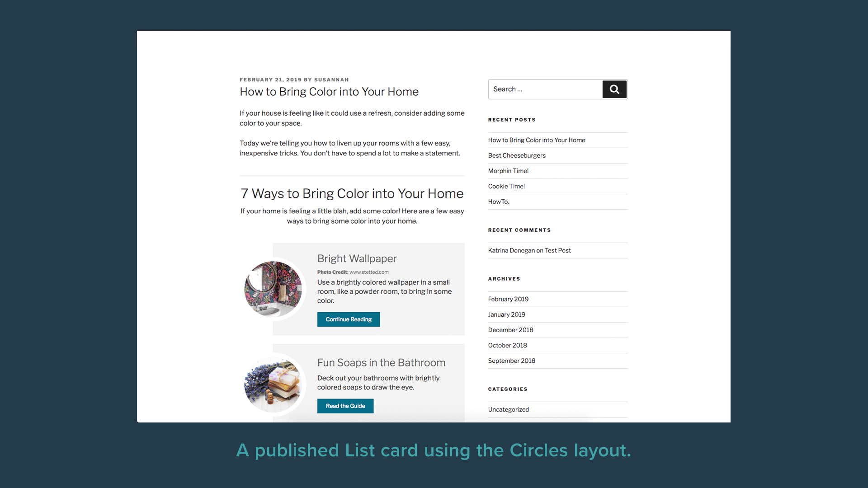Click the SUSANNAH author link
868x488 pixels.
(x=330, y=79)
